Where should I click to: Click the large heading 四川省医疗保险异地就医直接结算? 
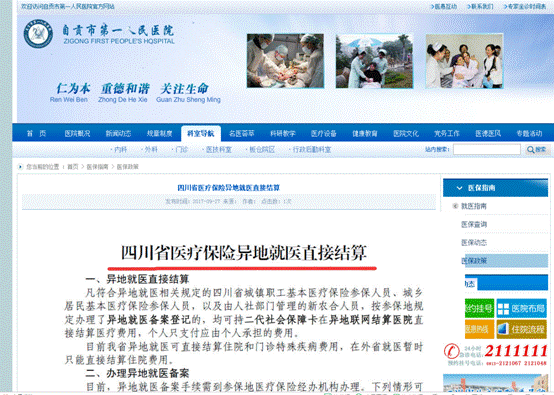243,253
